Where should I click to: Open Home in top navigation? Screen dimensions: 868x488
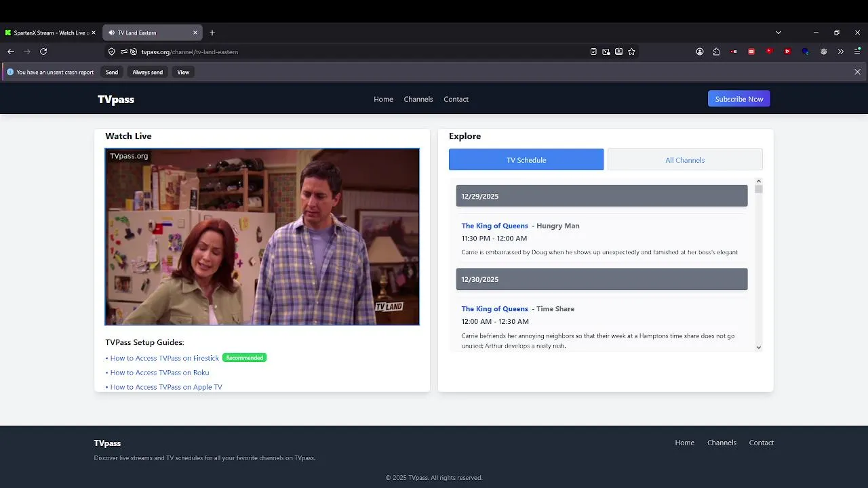pyautogui.click(x=383, y=99)
